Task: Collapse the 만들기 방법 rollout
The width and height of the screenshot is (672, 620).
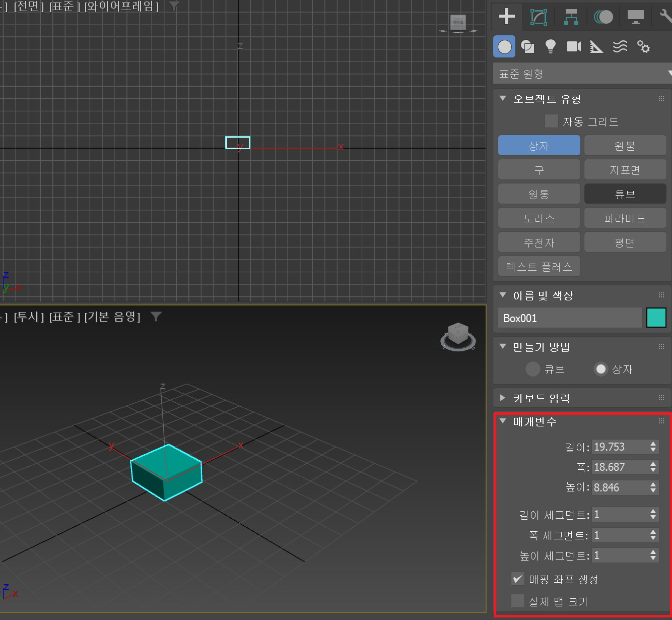Action: click(502, 347)
